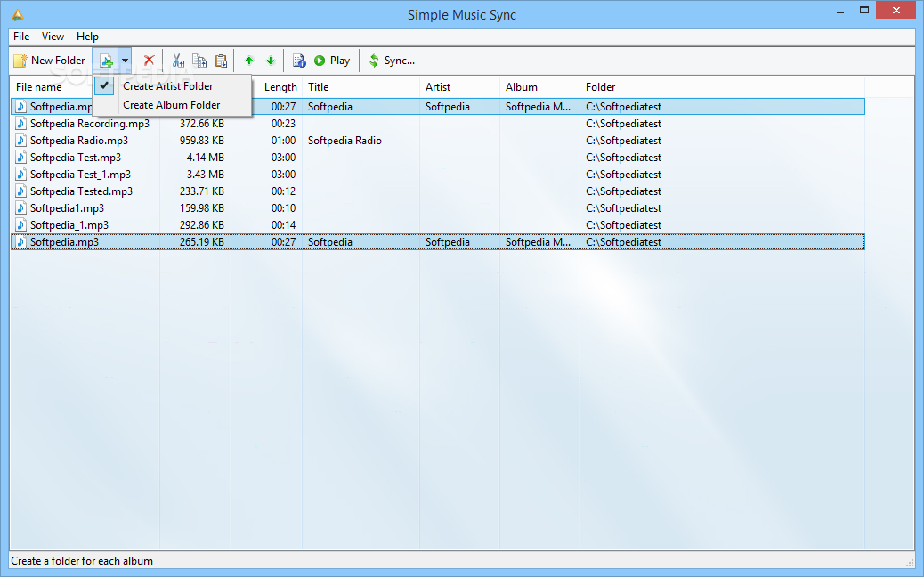Click the add files icon with green plus
924x577 pixels.
106,61
